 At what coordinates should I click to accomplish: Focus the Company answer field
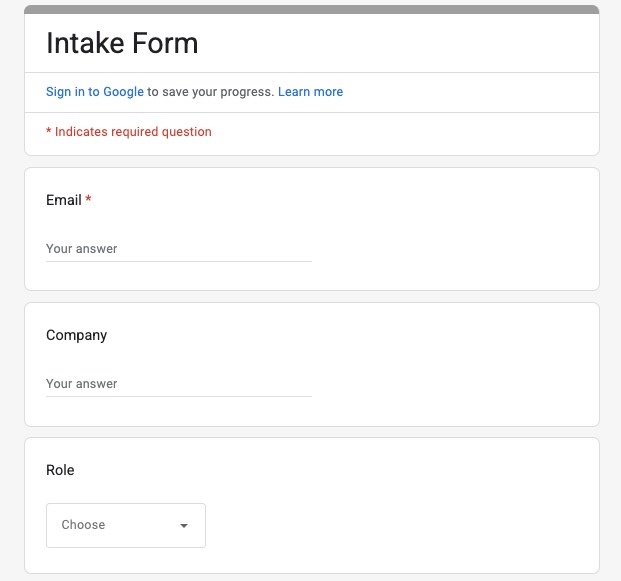coord(178,384)
